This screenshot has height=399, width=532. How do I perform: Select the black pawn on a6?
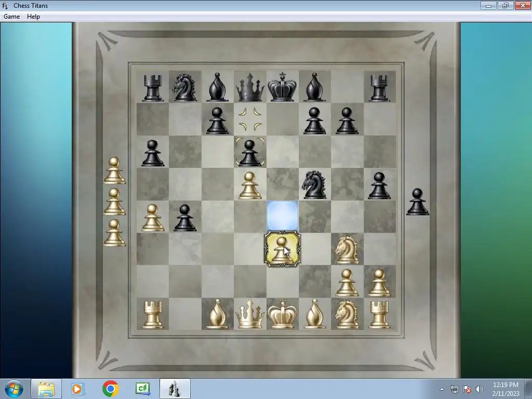152,153
